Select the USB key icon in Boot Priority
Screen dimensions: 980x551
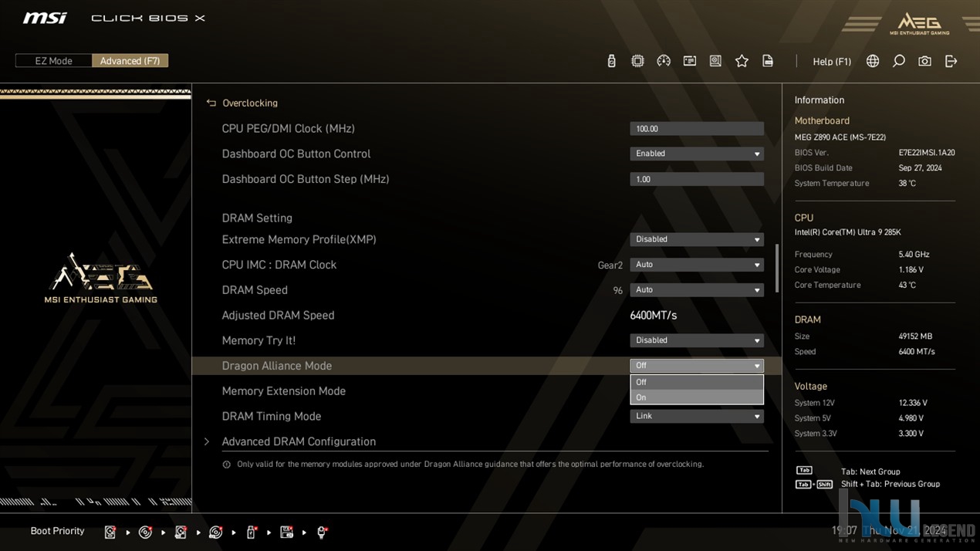[x=251, y=532]
